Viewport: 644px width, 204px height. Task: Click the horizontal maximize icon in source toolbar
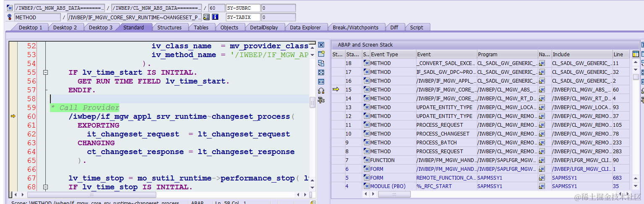click(x=321, y=81)
